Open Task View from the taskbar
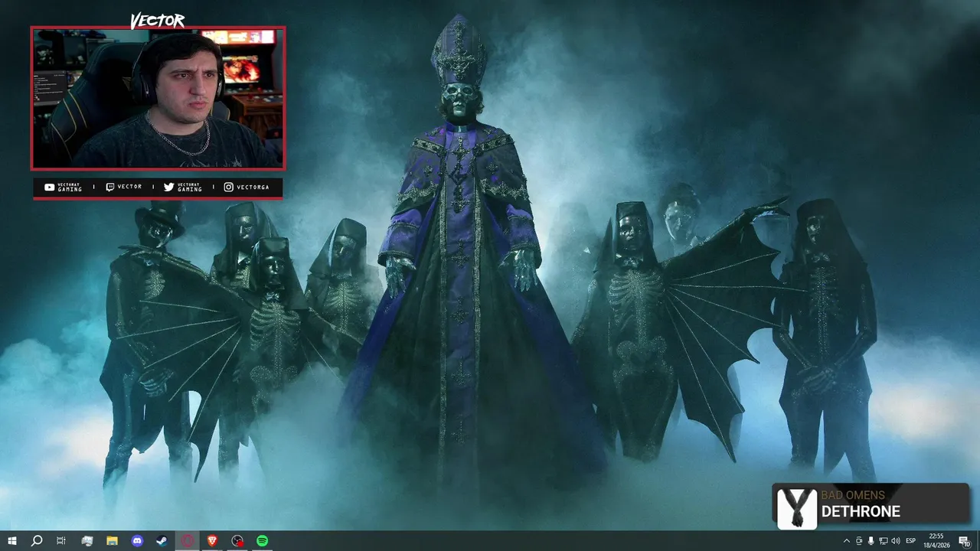Image resolution: width=980 pixels, height=551 pixels. [x=61, y=541]
